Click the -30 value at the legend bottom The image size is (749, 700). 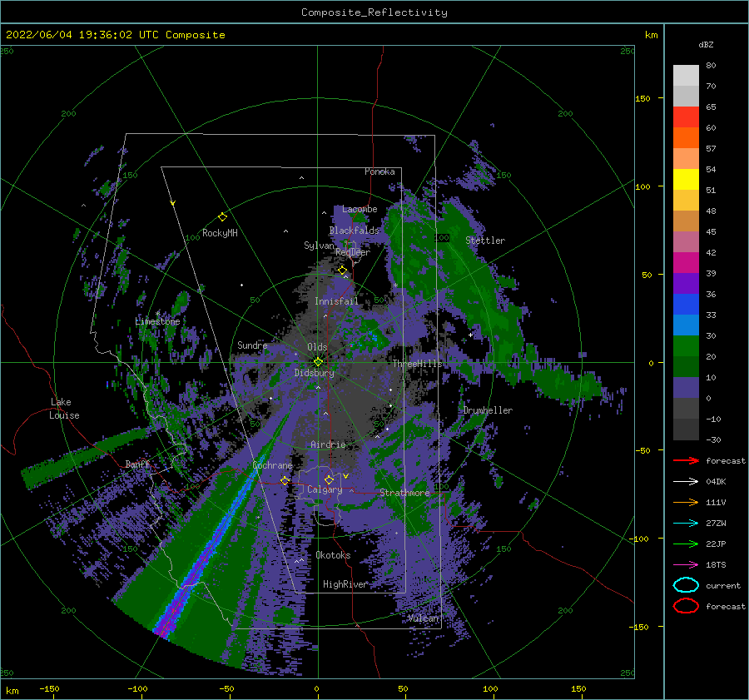point(713,439)
